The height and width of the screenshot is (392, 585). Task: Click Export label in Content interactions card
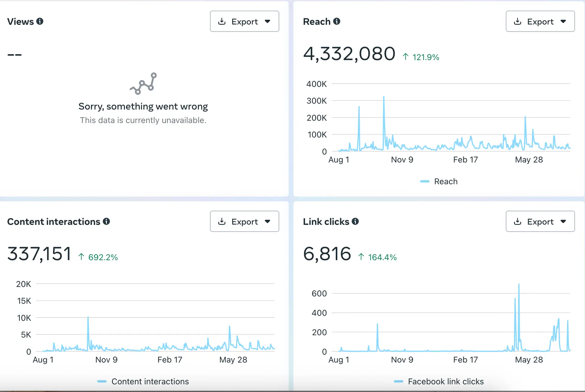(x=245, y=222)
